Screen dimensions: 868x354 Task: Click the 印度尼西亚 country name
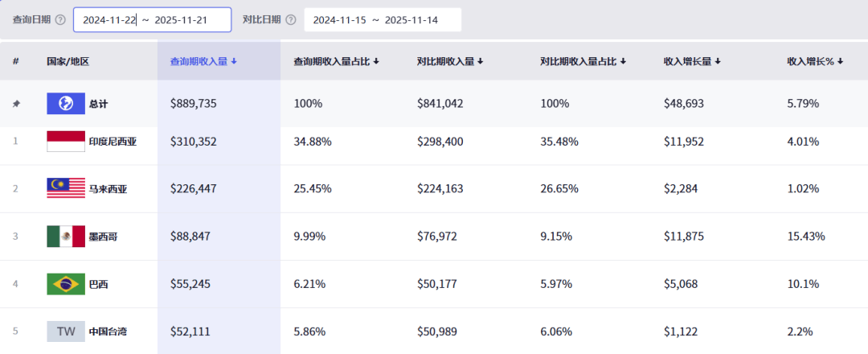click(x=113, y=142)
